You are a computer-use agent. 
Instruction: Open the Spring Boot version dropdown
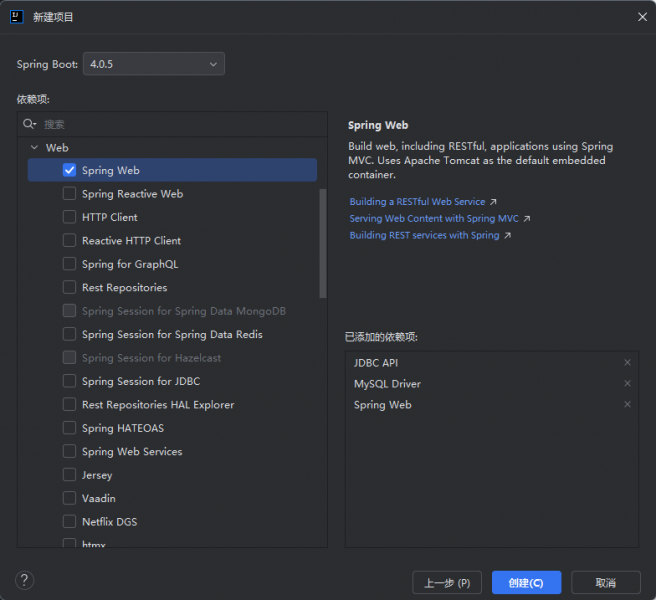154,64
